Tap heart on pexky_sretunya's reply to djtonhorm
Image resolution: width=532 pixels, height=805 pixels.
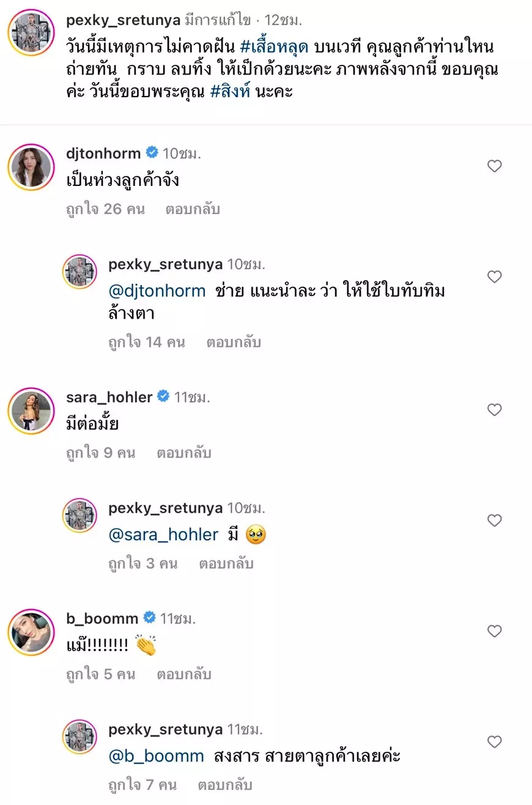point(494,277)
